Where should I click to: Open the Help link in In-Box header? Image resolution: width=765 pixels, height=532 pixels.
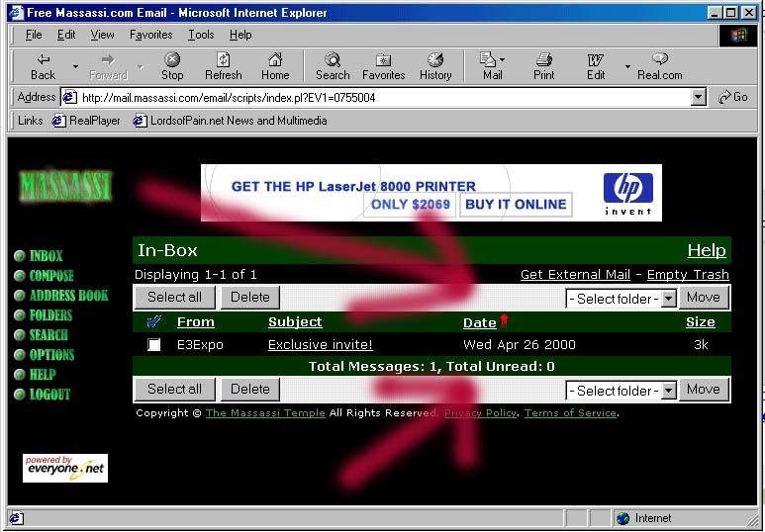tap(707, 250)
